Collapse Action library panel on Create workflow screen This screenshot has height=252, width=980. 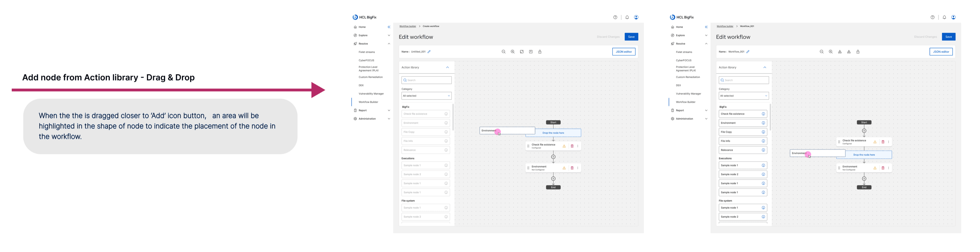448,67
